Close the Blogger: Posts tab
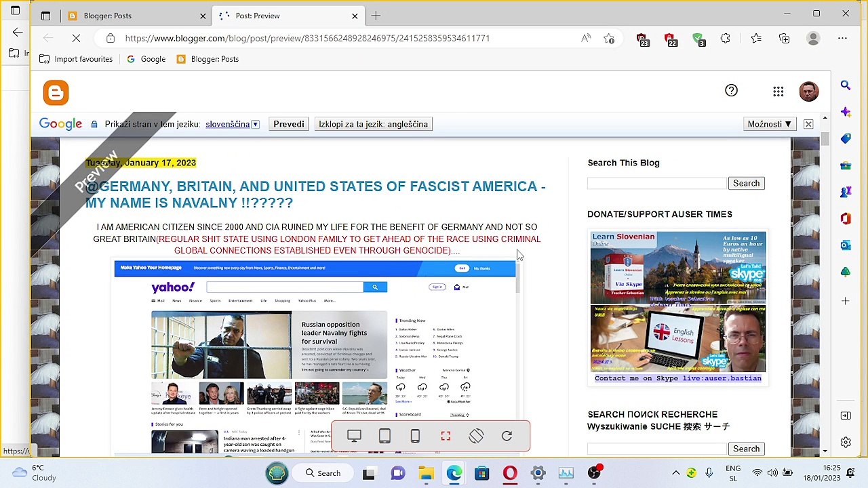The width and height of the screenshot is (868, 488). pos(203,16)
